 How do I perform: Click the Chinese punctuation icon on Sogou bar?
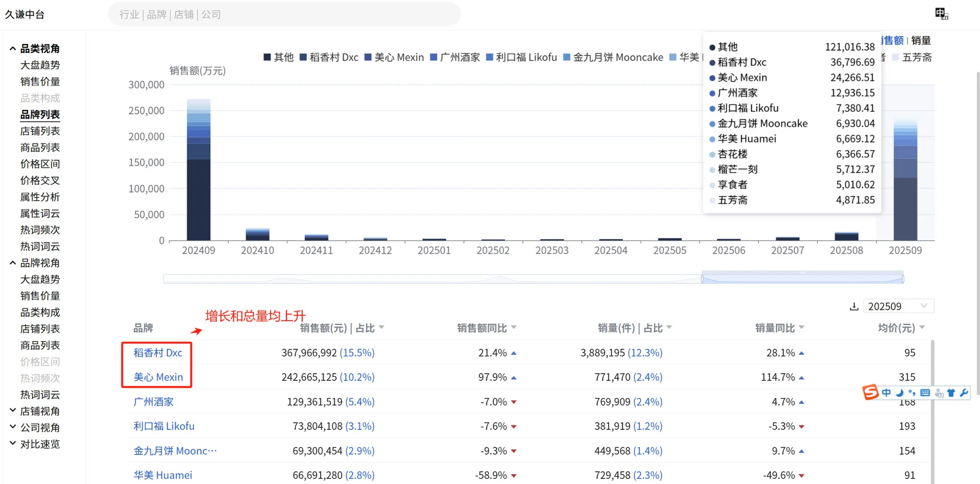(912, 393)
